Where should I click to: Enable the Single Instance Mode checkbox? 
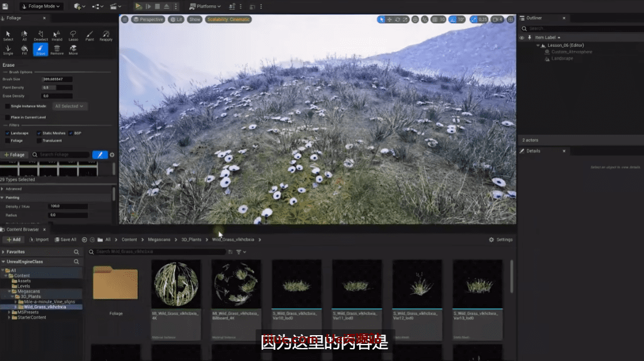[x=8, y=106]
